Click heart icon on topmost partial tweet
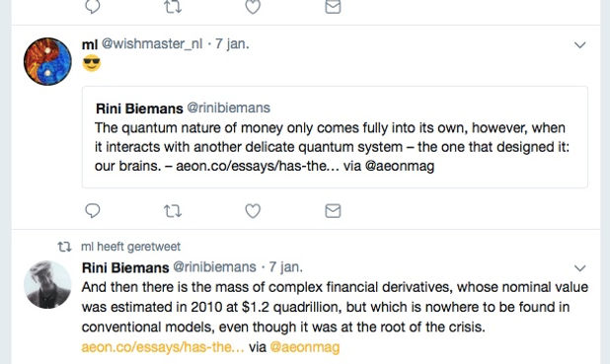The height and width of the screenshot is (364, 610). 253,6
